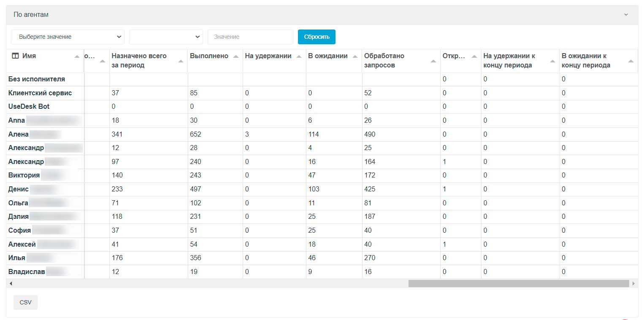The width and height of the screenshot is (644, 320).
Task: Click Обработано value 490 in Алена row
Action: coord(370,134)
